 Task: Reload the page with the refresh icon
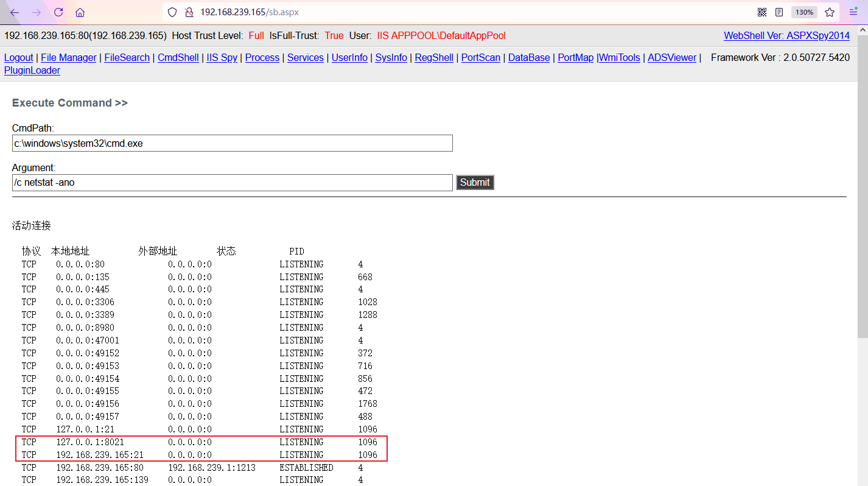click(58, 12)
